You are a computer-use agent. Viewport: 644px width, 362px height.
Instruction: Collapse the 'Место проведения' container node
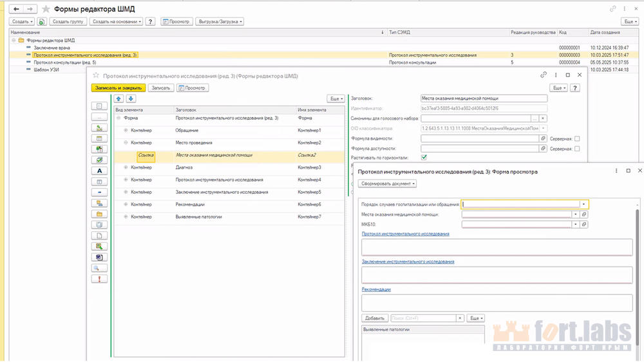[x=126, y=142]
